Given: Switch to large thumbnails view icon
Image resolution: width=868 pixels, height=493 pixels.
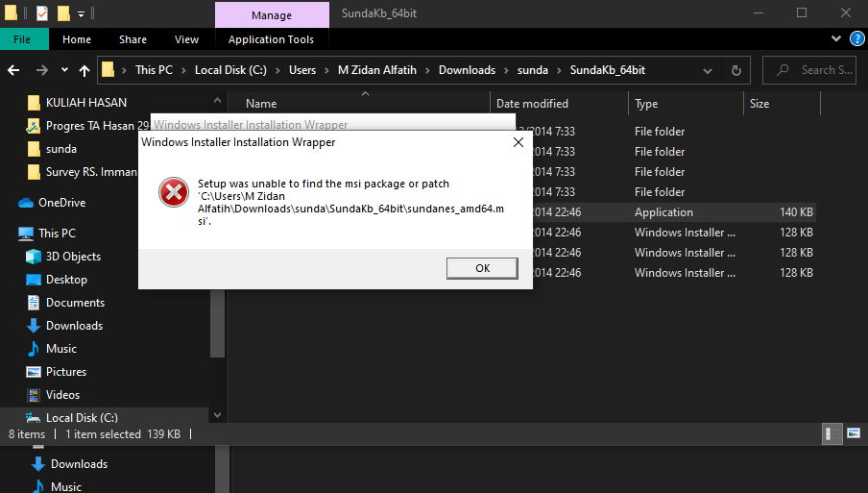Looking at the screenshot, I should (x=853, y=434).
